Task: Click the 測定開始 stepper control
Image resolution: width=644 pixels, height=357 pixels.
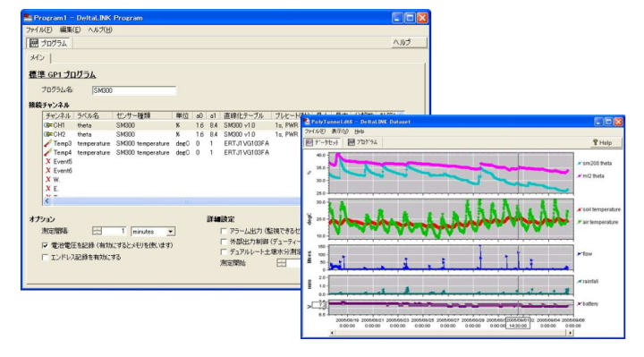Action: [282, 263]
